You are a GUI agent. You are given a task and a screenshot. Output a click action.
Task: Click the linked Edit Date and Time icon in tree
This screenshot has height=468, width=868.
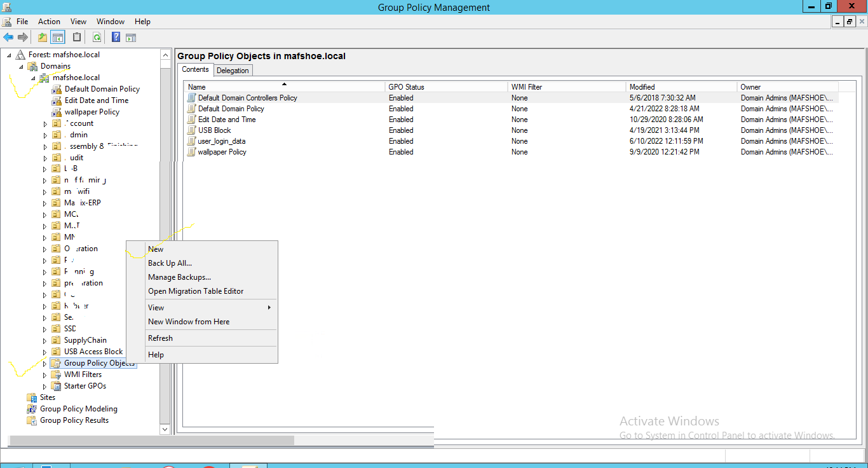tap(57, 100)
